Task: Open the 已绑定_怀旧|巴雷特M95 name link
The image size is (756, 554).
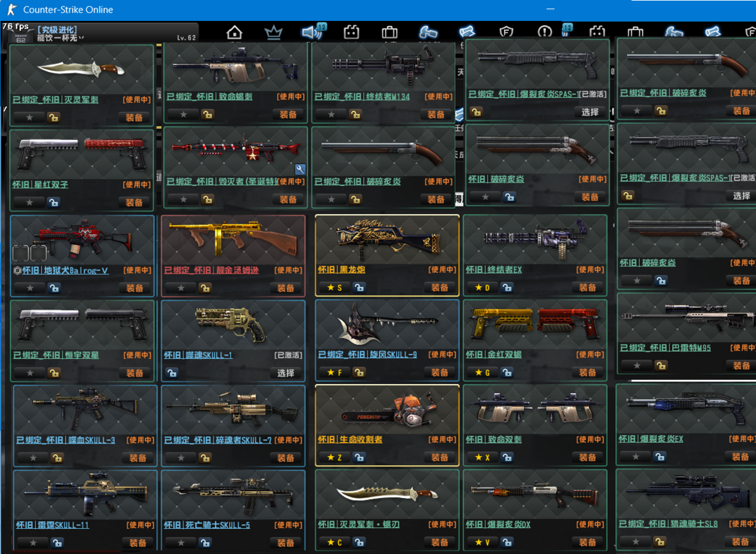Action: 666,348
